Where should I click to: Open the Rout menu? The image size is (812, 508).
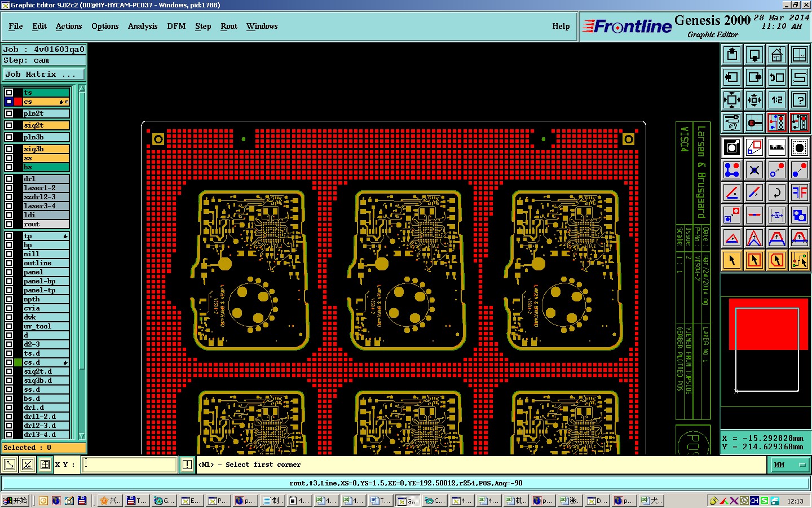[229, 26]
